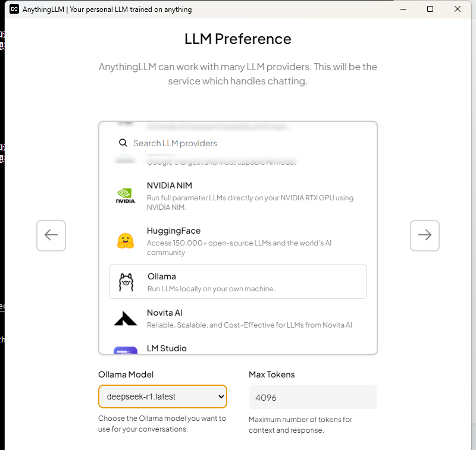Minimize the AnythingLLM window
Viewport: 476px width, 450px height.
(403, 9)
